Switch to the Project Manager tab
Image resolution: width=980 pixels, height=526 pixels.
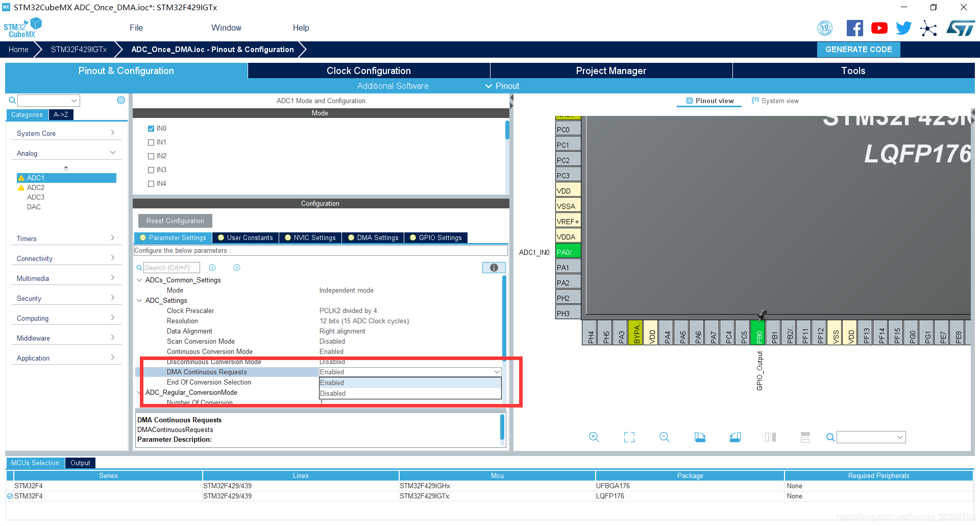tap(611, 70)
